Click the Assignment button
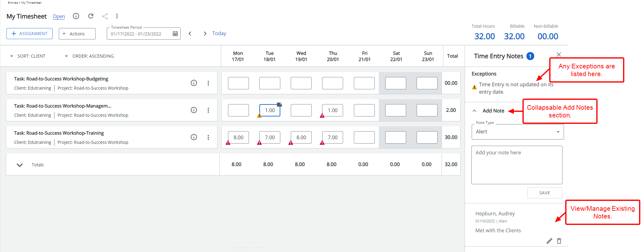This screenshot has width=644, height=252. pos(30,34)
